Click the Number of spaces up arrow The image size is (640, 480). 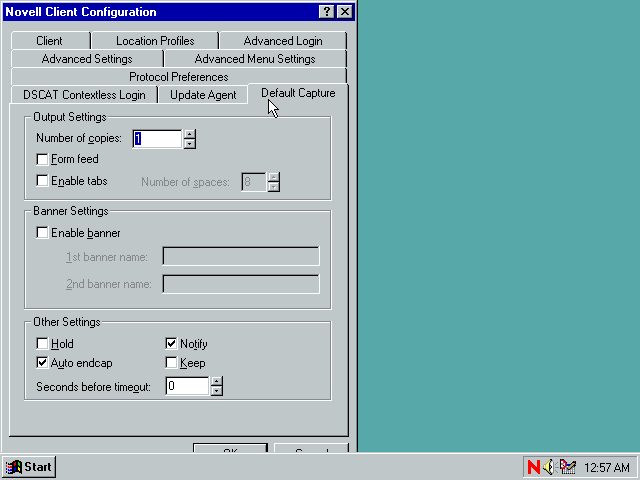274,177
